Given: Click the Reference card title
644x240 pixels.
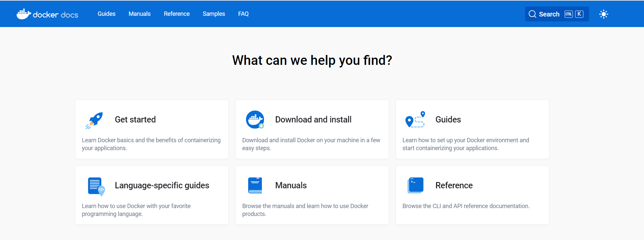Looking at the screenshot, I should 454,185.
